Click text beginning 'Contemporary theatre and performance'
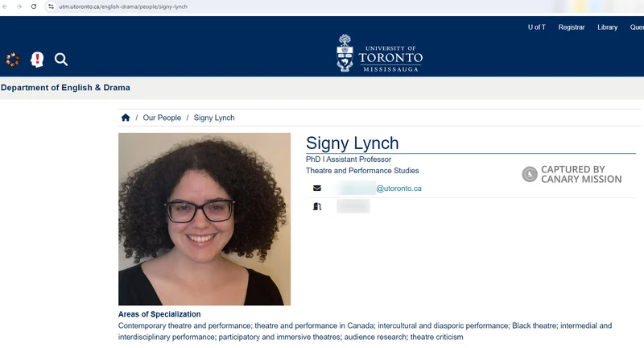 click(365, 331)
